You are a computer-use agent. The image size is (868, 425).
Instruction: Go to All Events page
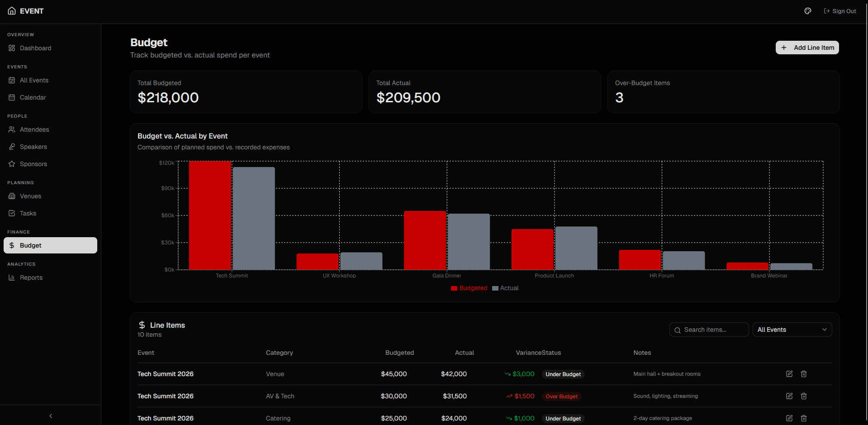click(x=50, y=80)
